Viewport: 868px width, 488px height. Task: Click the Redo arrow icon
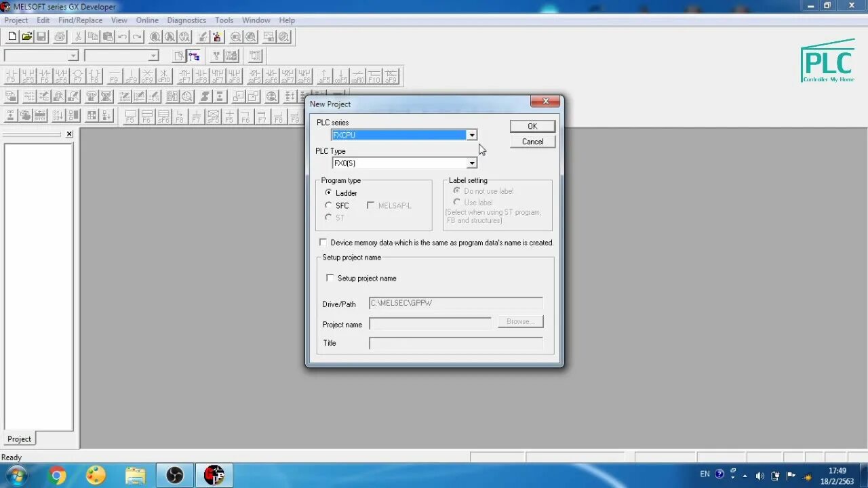(137, 37)
